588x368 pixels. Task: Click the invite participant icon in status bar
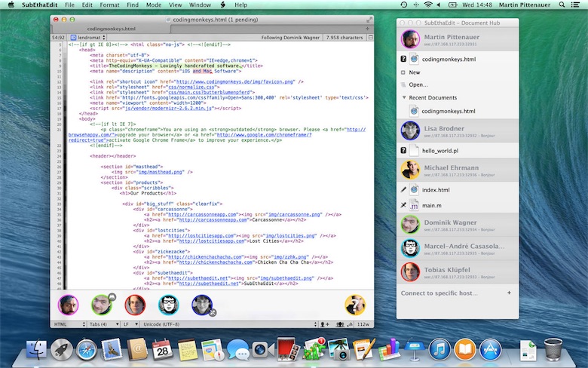[324, 324]
